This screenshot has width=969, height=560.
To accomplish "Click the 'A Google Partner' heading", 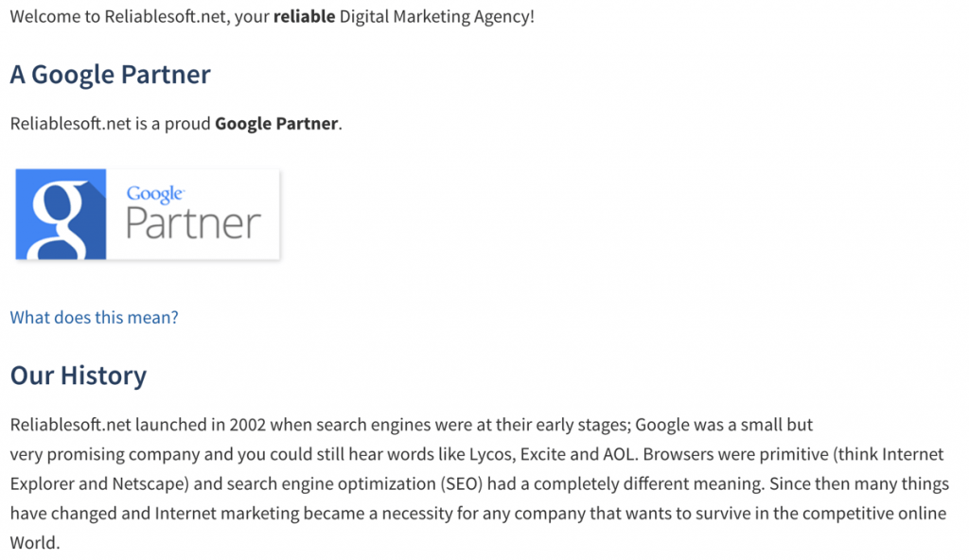I will pyautogui.click(x=110, y=74).
